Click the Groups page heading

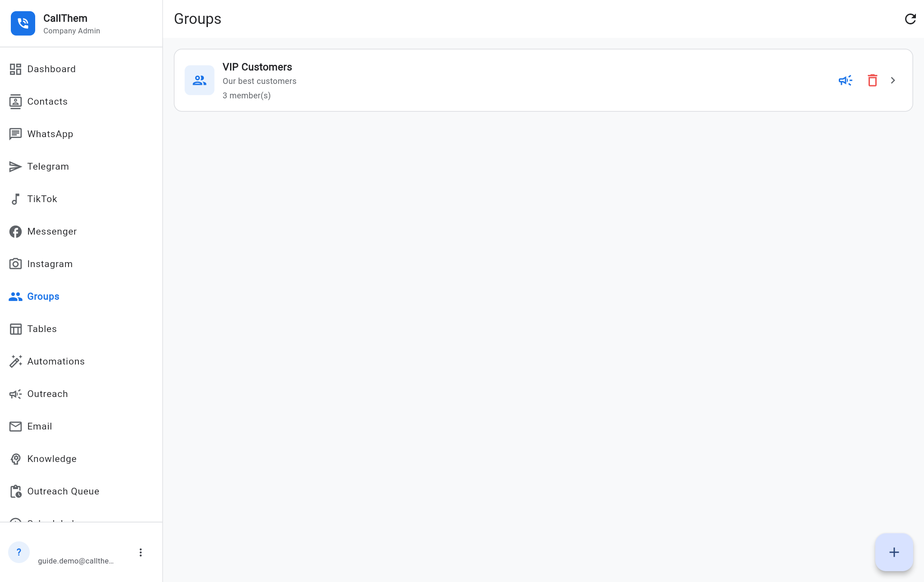(x=198, y=19)
